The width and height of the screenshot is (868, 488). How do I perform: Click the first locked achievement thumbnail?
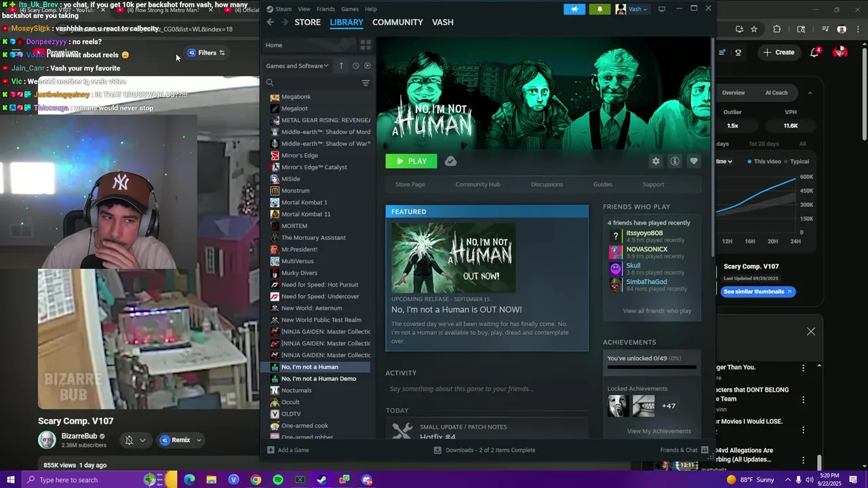point(618,406)
